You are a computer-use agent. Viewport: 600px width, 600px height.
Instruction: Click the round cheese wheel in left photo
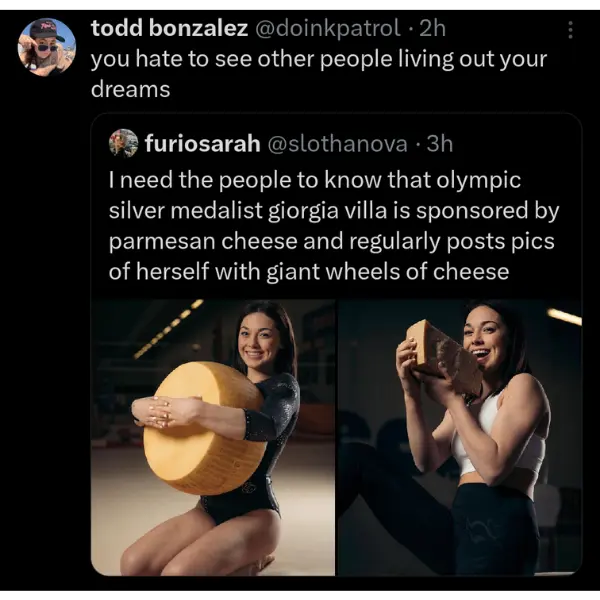click(198, 428)
